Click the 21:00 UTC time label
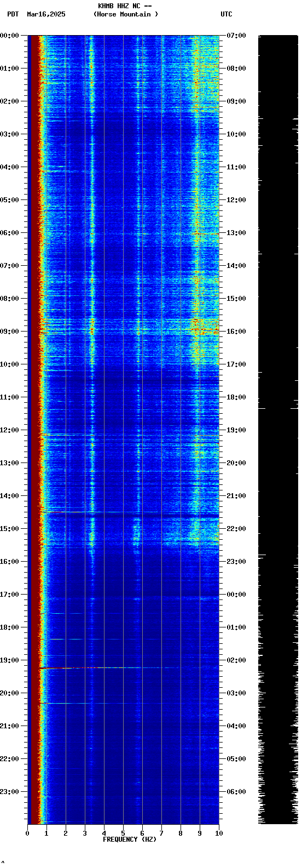This screenshot has width=302, height=868. 236,496
